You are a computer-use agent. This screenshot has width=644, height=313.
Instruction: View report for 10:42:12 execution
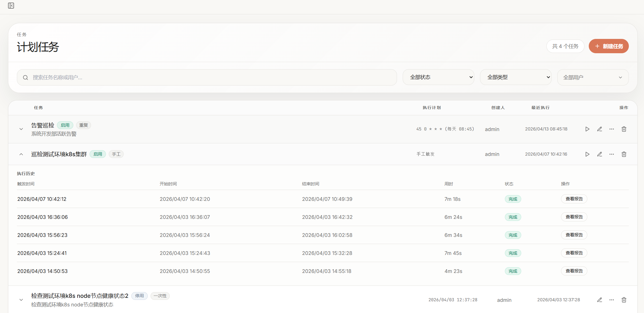point(574,199)
